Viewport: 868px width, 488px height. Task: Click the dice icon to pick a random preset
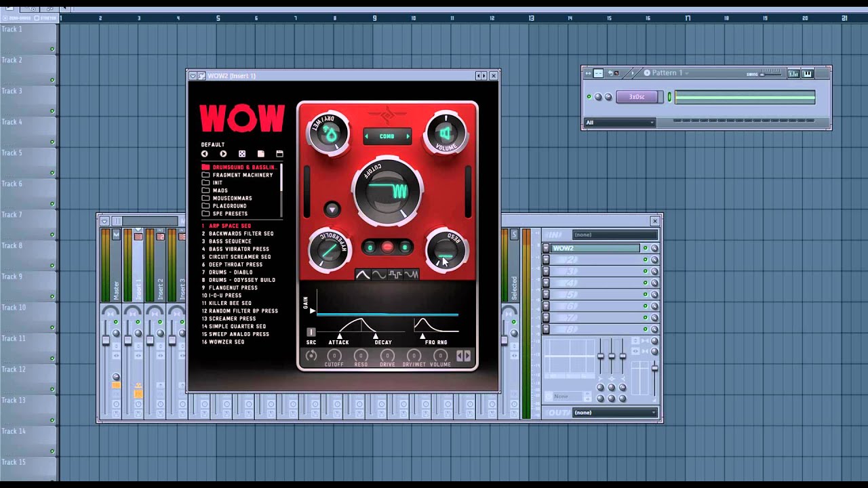[242, 154]
